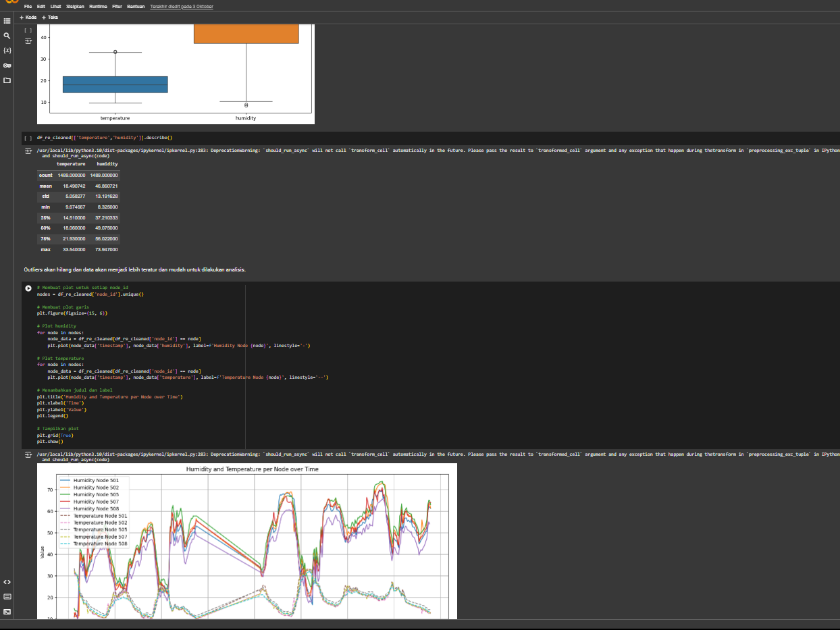The height and width of the screenshot is (630, 840).
Task: Run the node plot code cell
Action: 28,288
